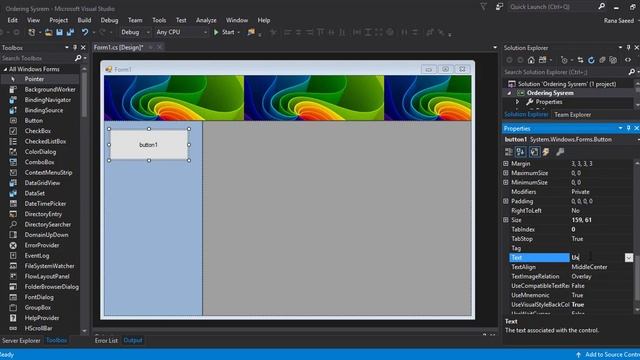Click the Rana Saeed account name

619,20
